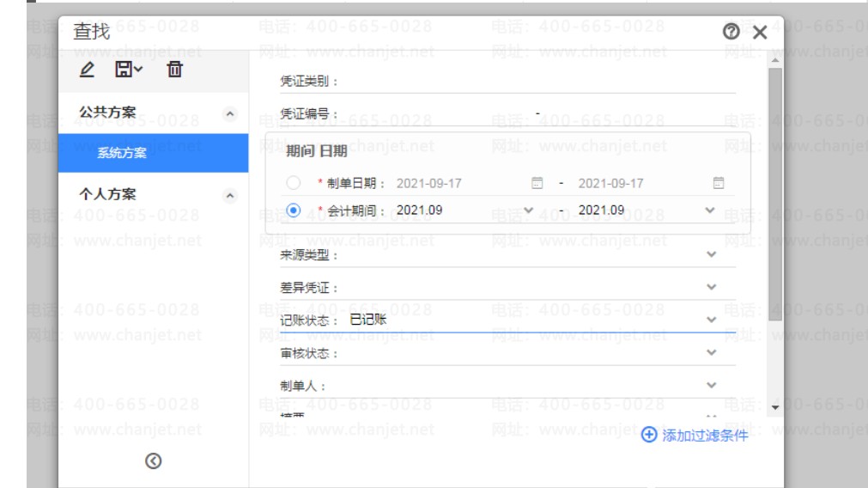Expand the 制单人 dropdown
This screenshot has width=868, height=488.
[712, 385]
